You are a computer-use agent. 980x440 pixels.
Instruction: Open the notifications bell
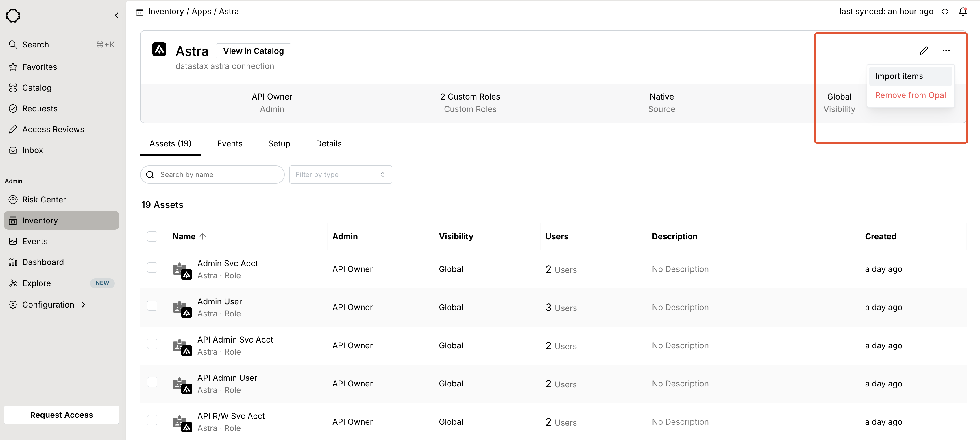(x=962, y=11)
